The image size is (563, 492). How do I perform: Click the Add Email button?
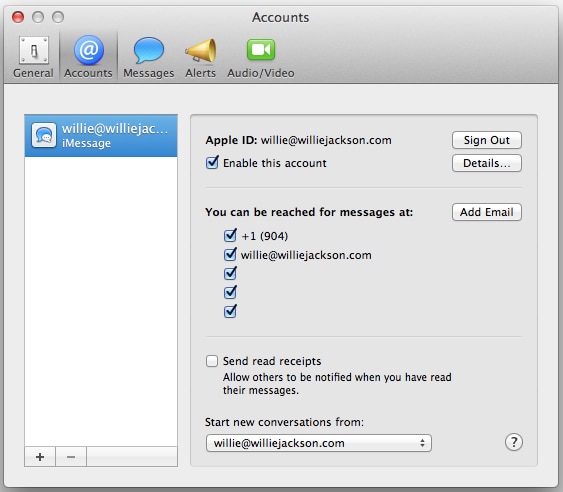click(487, 212)
